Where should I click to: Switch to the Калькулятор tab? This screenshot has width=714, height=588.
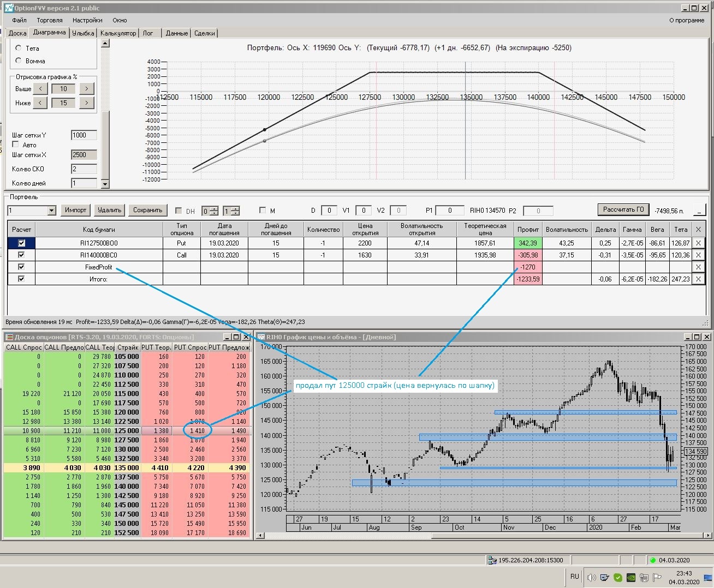pos(118,33)
